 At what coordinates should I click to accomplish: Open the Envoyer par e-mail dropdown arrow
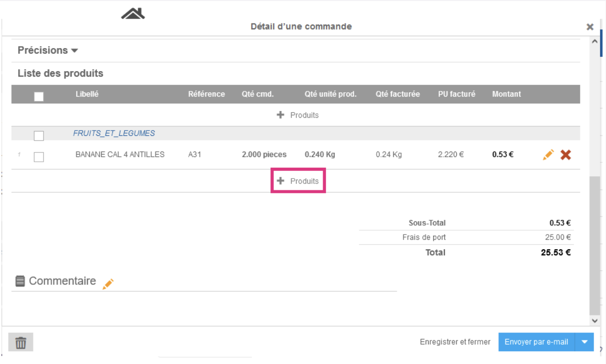click(584, 342)
